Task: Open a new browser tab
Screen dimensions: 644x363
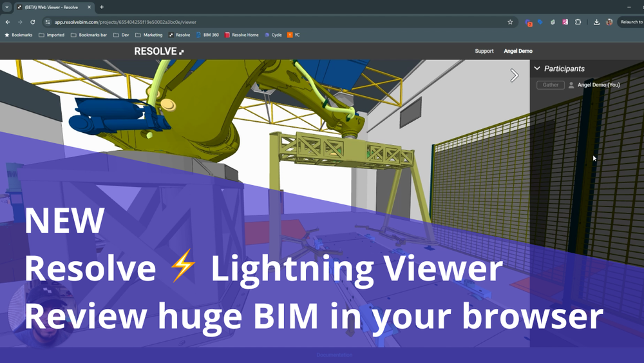Action: click(102, 7)
